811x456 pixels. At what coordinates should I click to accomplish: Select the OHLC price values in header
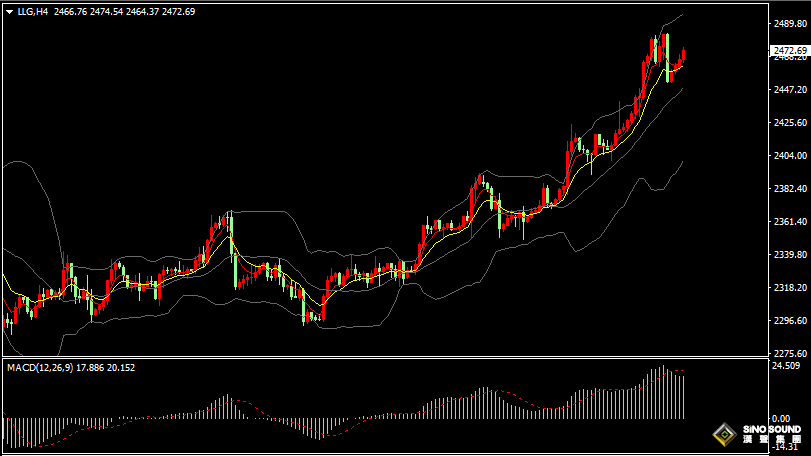click(125, 11)
